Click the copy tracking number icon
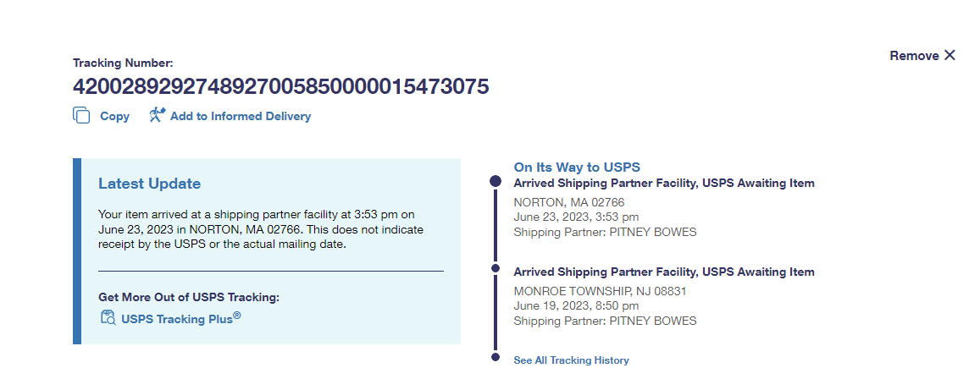 (81, 116)
